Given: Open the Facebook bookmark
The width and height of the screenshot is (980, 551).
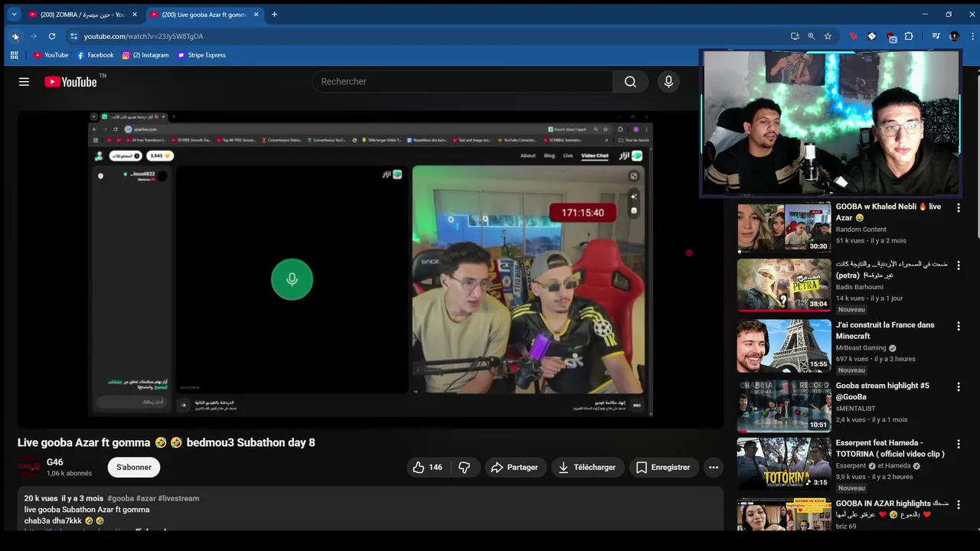Looking at the screenshot, I should click(95, 55).
